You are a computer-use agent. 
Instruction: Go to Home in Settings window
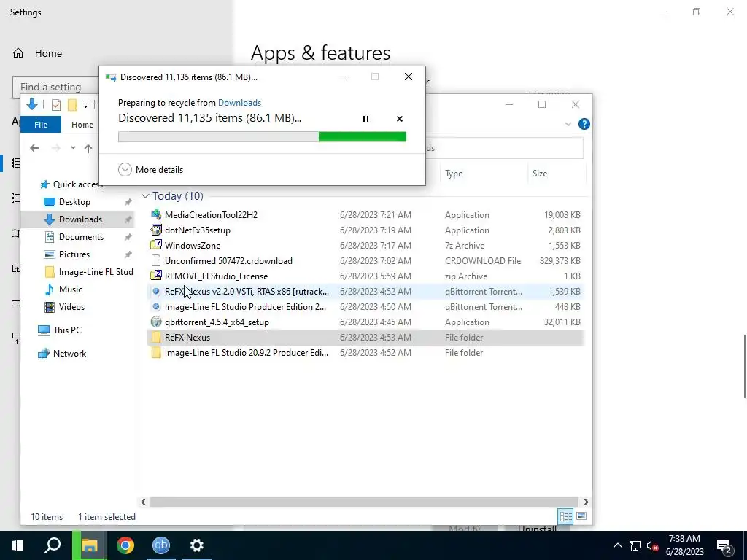[x=37, y=53]
